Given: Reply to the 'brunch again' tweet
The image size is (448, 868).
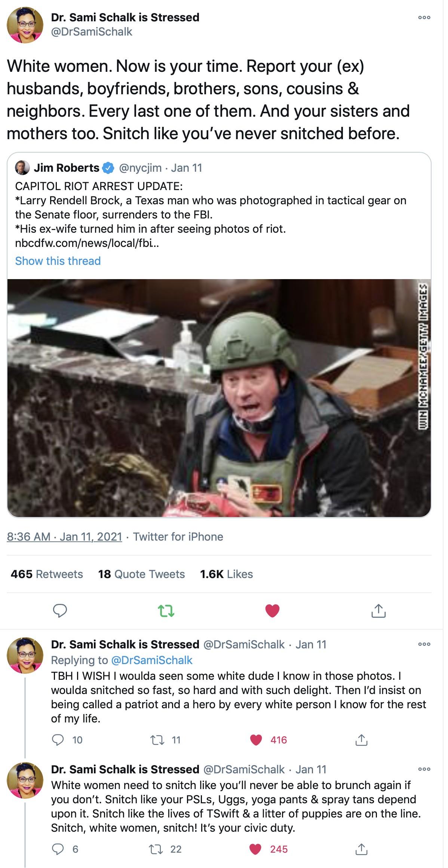Looking at the screenshot, I should tap(58, 849).
